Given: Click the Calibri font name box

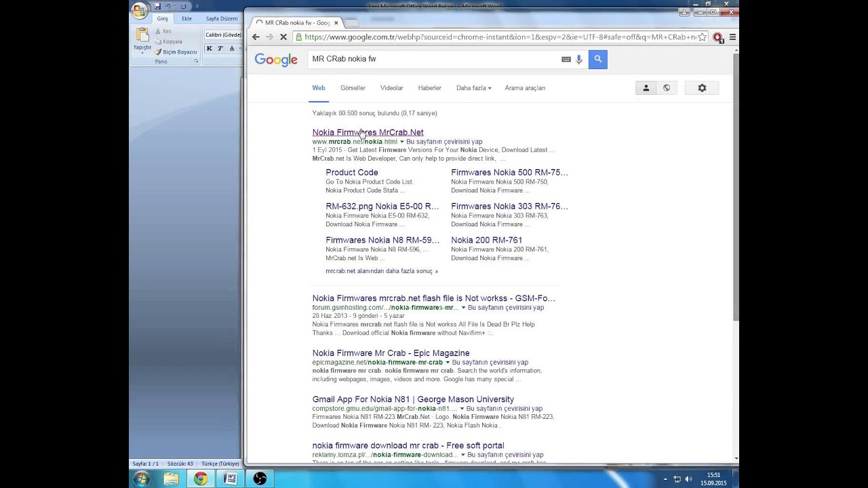Looking at the screenshot, I should click(223, 35).
